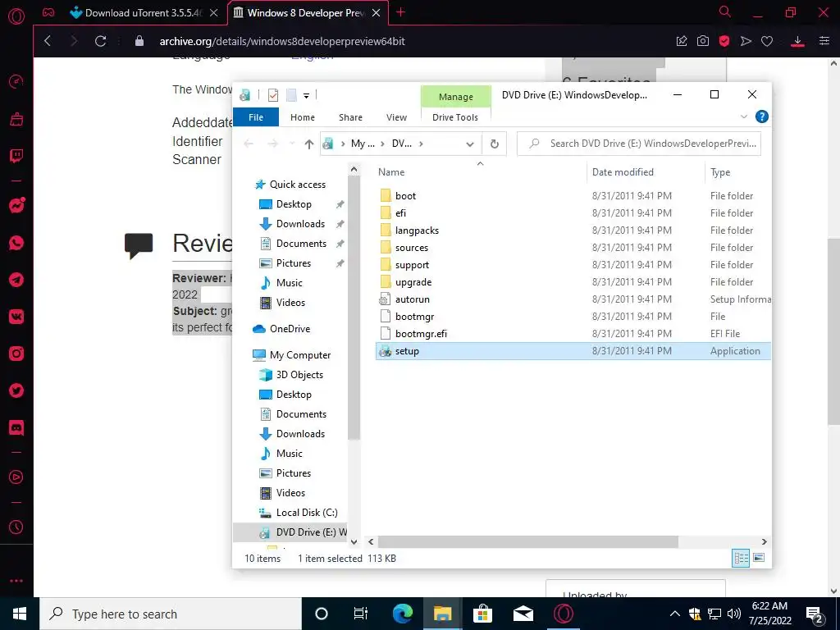Open Customize Quick Access Toolbar dropdown
This screenshot has width=840, height=630.
307,96
